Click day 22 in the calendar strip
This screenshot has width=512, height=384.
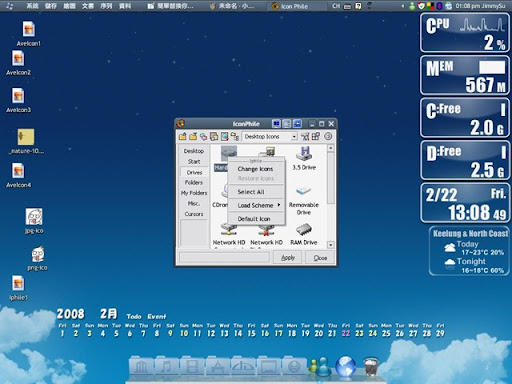(346, 333)
